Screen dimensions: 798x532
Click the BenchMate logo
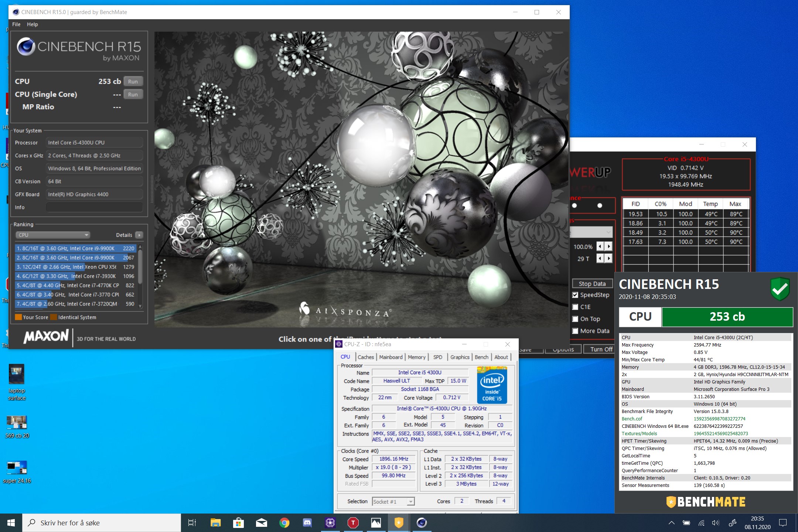click(706, 502)
